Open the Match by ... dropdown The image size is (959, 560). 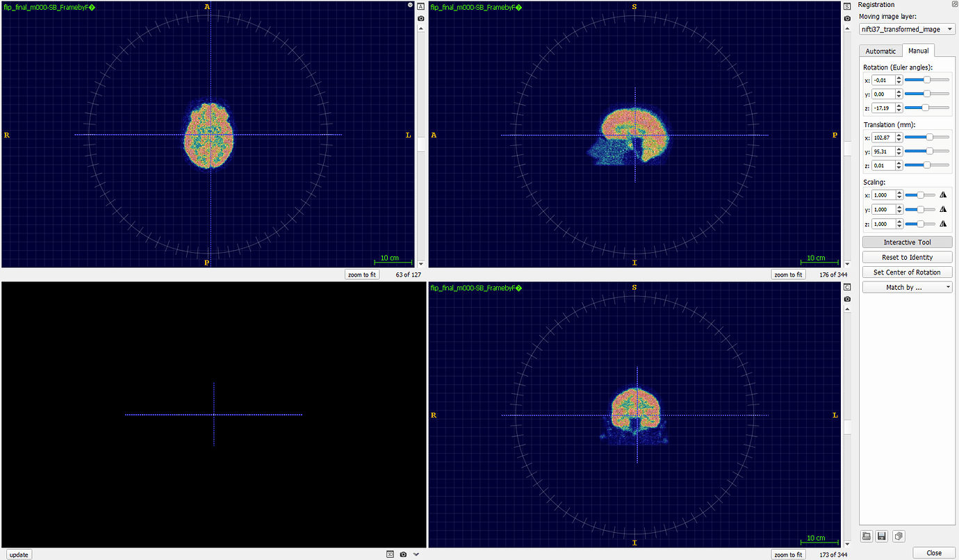(907, 286)
